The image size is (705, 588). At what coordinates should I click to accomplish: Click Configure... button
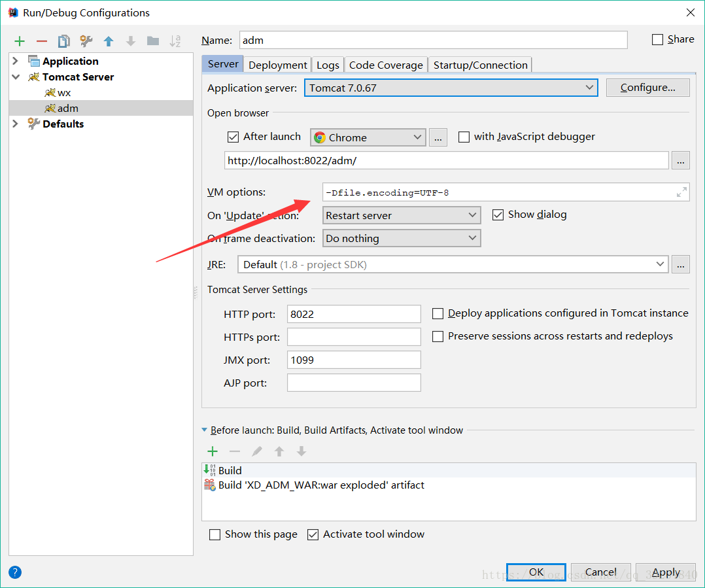tap(647, 88)
